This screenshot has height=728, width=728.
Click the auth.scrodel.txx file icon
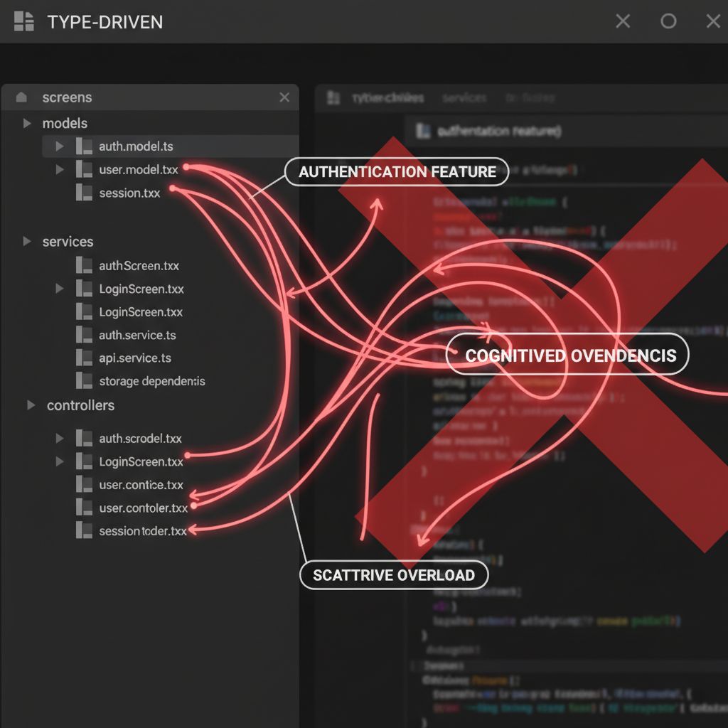[x=84, y=438]
